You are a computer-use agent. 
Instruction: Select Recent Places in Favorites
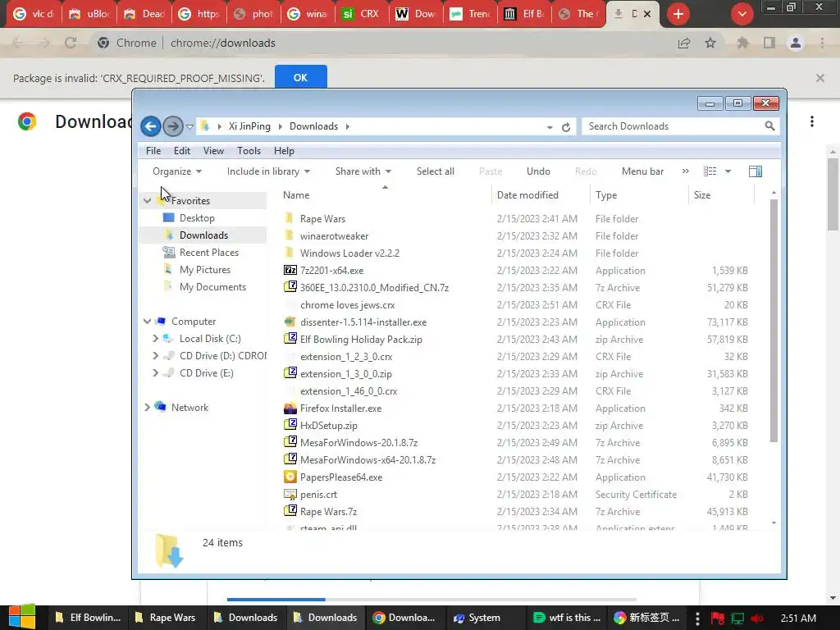coord(209,253)
